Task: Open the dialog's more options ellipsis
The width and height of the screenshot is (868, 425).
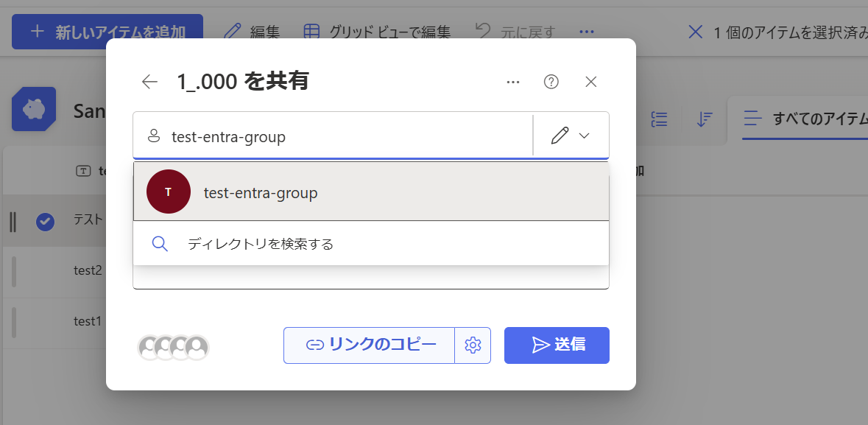Action: point(513,82)
